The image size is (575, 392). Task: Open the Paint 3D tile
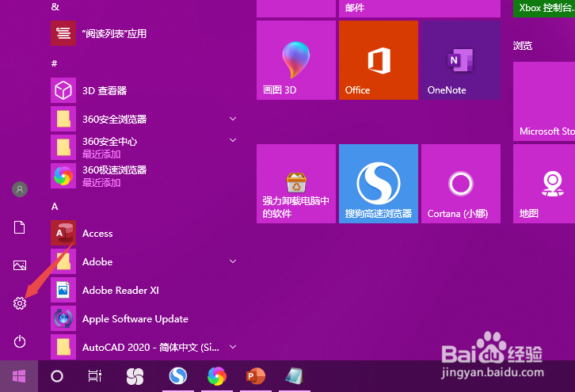(296, 60)
